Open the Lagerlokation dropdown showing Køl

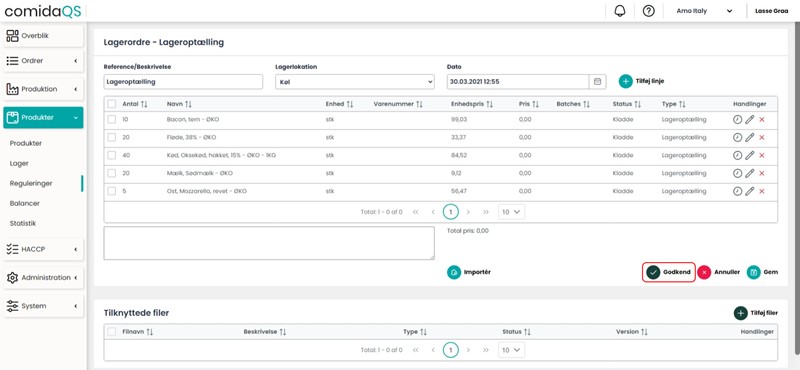[x=355, y=82]
